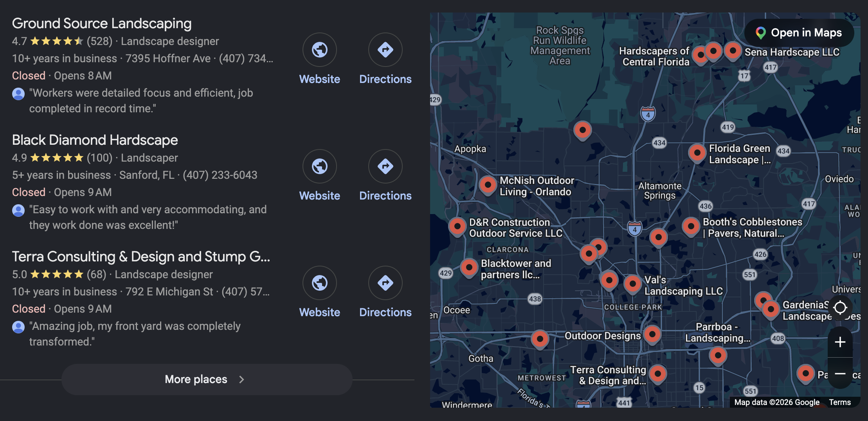Open the Black Diamond Hardscape website button

(x=320, y=176)
